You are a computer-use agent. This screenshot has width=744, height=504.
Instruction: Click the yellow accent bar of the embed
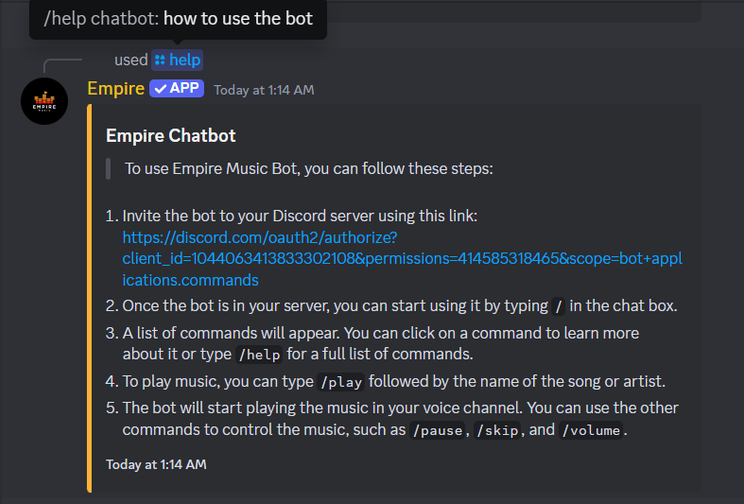(x=89, y=298)
